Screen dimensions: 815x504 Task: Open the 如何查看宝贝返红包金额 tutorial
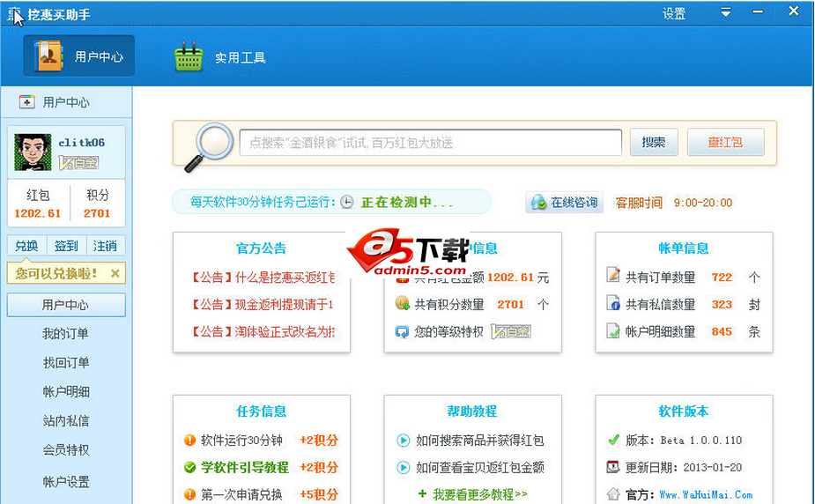point(479,468)
